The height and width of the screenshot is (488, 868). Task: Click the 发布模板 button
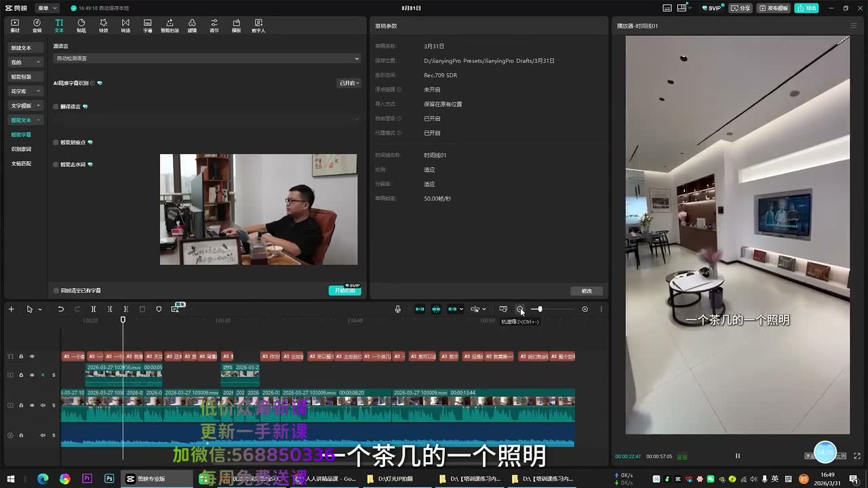[773, 8]
